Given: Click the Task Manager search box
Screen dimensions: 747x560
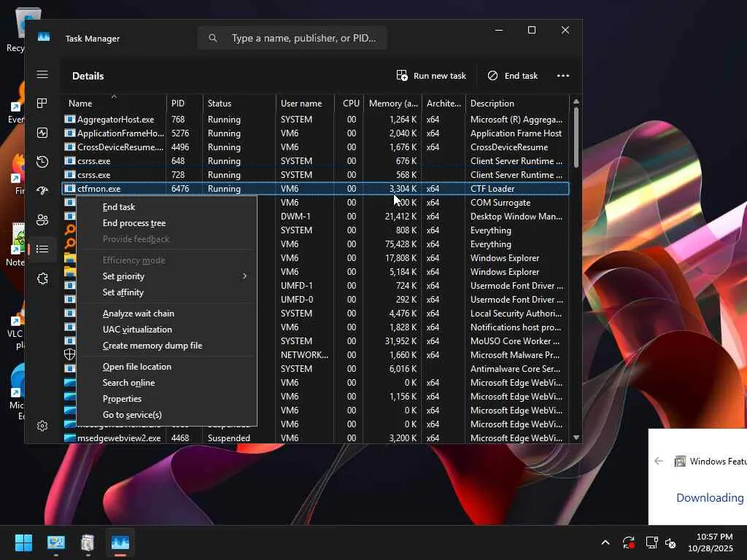Looking at the screenshot, I should click(292, 38).
